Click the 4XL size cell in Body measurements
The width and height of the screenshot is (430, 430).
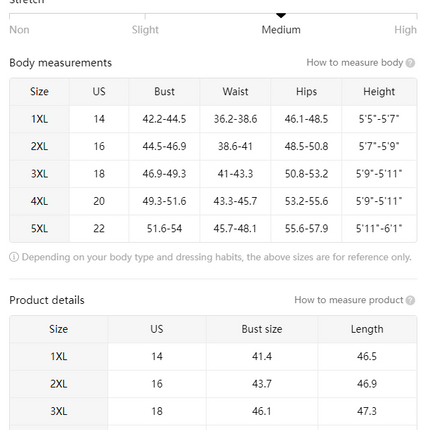(39, 201)
